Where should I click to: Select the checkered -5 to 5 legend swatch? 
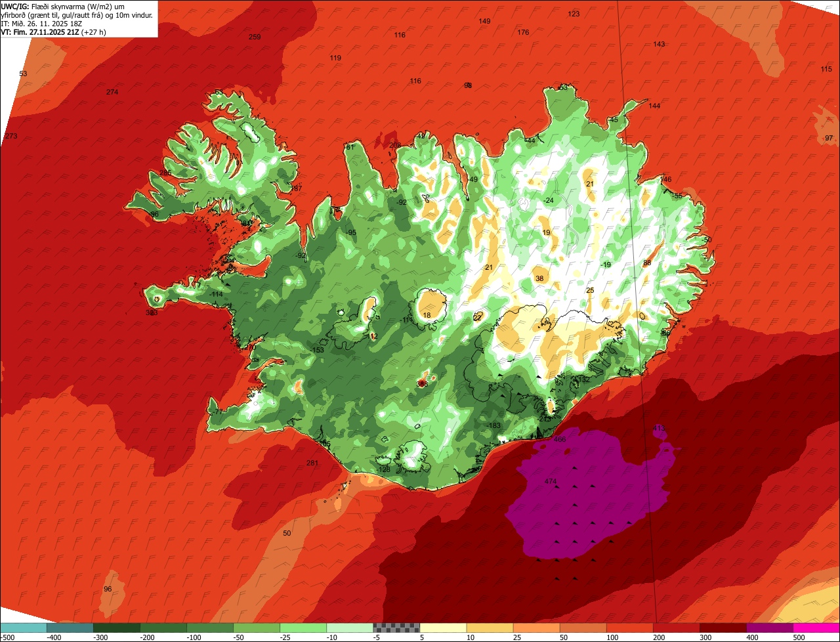396,628
